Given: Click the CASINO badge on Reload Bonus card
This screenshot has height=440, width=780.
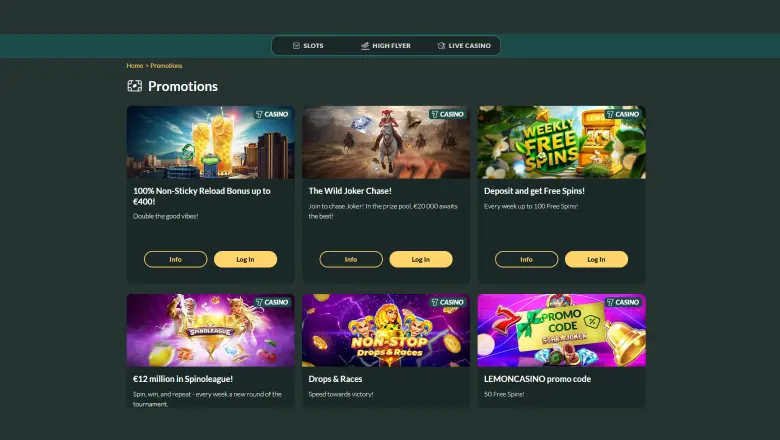Looking at the screenshot, I should (272, 114).
